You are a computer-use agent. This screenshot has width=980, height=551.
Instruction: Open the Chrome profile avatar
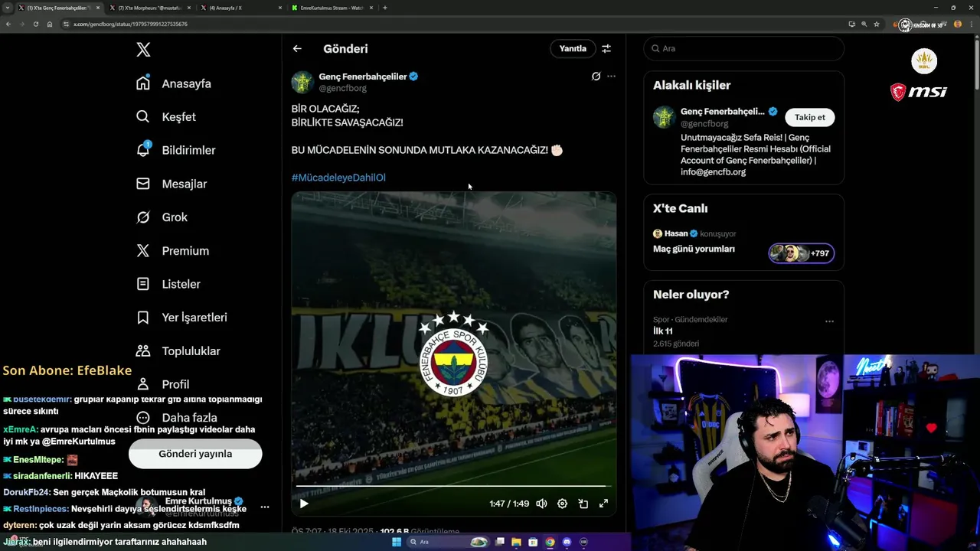[958, 24]
